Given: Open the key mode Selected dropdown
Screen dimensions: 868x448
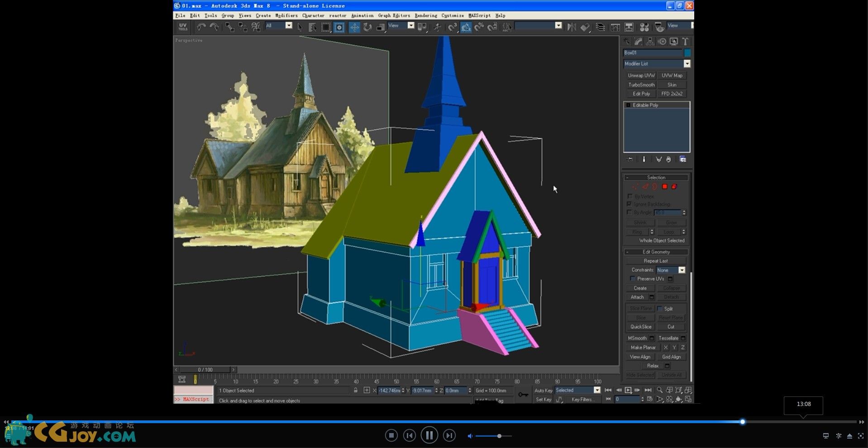Looking at the screenshot, I should (597, 390).
